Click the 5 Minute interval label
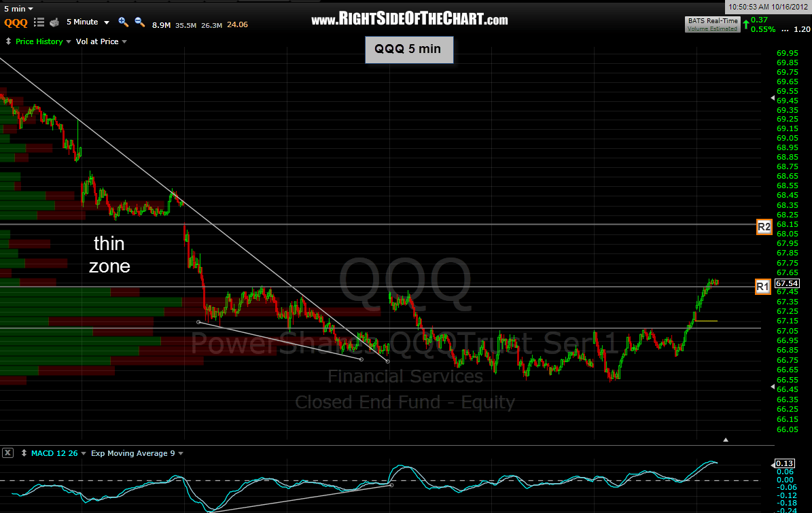812x513 pixels. coord(82,22)
